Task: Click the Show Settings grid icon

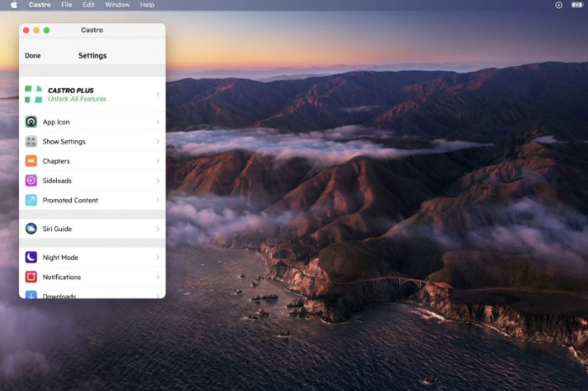Action: click(x=31, y=141)
